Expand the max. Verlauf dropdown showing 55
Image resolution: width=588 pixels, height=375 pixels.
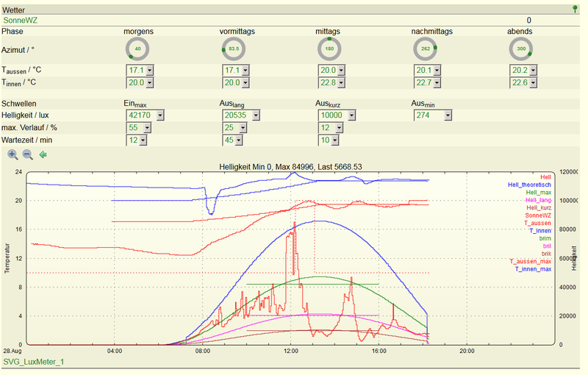click(139, 127)
